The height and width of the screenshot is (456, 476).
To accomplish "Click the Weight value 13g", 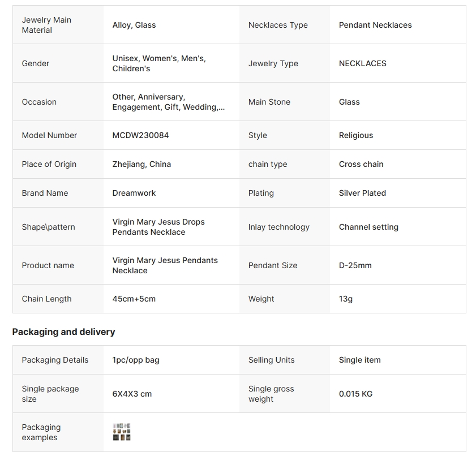I will pyautogui.click(x=345, y=299).
